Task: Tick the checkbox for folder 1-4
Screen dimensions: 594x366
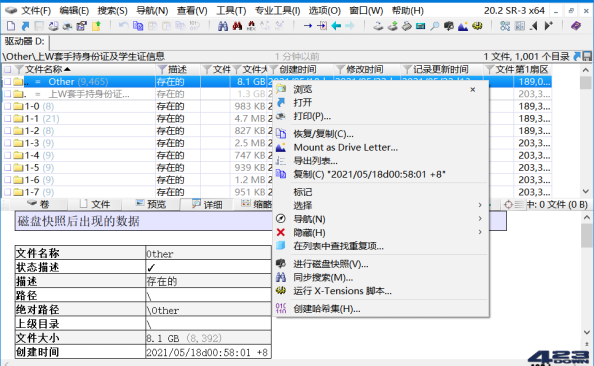Action: point(7,155)
